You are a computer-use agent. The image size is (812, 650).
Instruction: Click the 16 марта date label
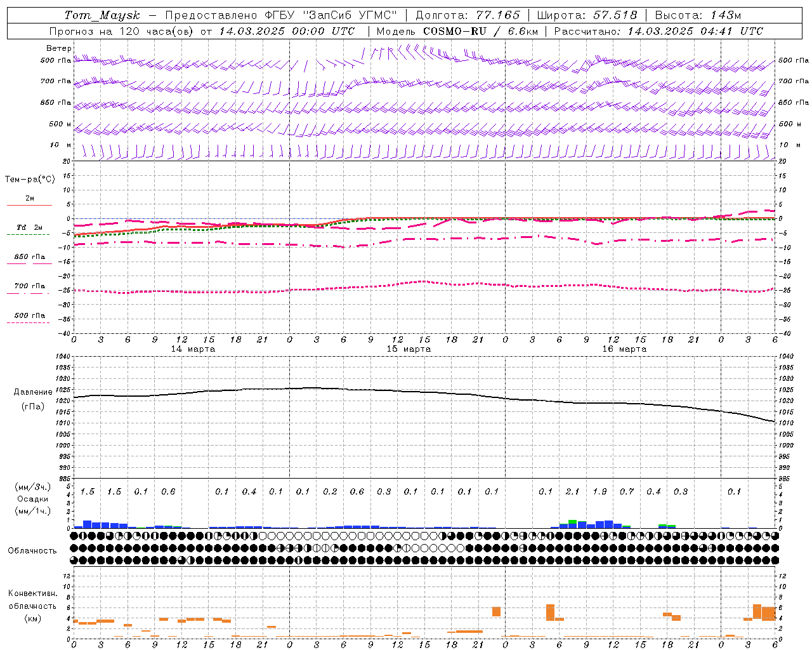(625, 349)
